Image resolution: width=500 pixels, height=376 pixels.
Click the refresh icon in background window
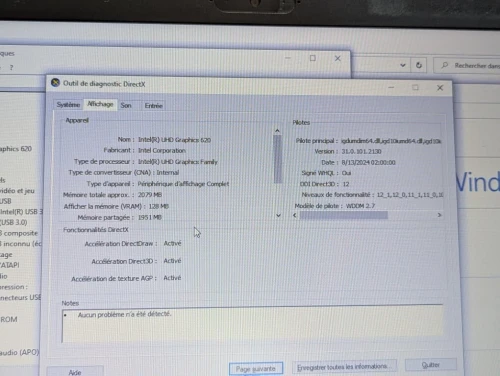point(419,65)
